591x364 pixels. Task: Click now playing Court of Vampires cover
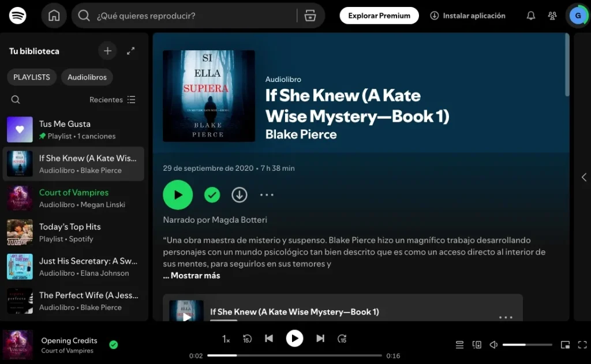(x=18, y=345)
